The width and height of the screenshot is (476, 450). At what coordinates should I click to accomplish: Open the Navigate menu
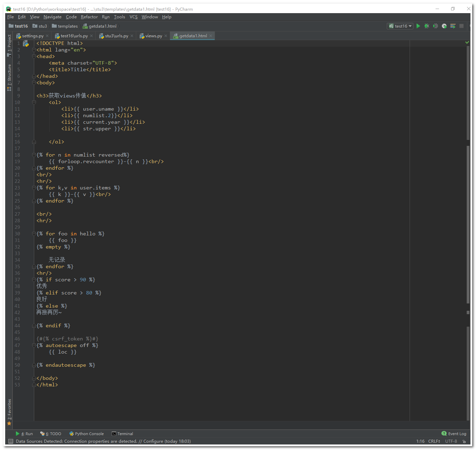[x=53, y=17]
